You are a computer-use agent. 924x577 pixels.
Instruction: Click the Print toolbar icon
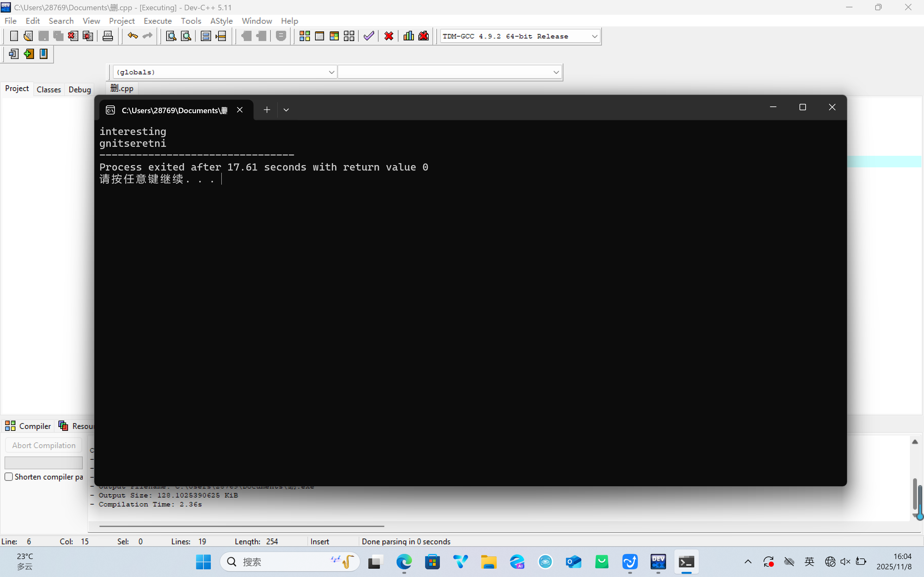click(x=108, y=36)
